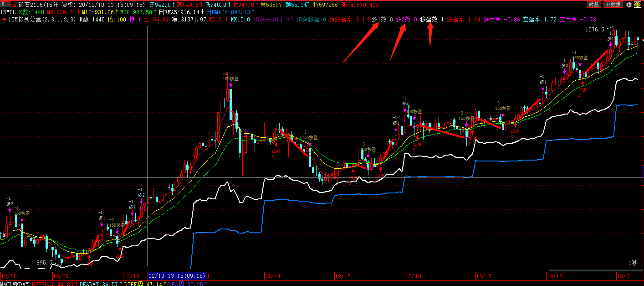Click the 12/08 date on time axis
Screen dimensions: 644x286
tap(9, 276)
